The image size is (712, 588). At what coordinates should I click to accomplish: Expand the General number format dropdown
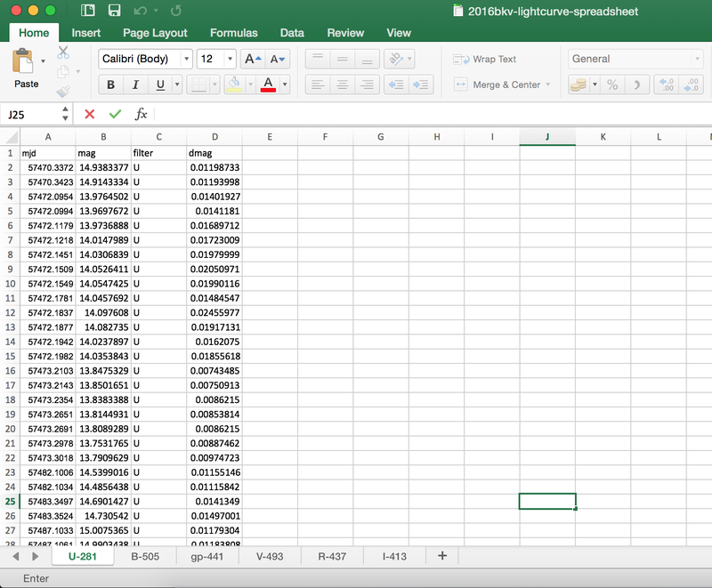tap(696, 59)
